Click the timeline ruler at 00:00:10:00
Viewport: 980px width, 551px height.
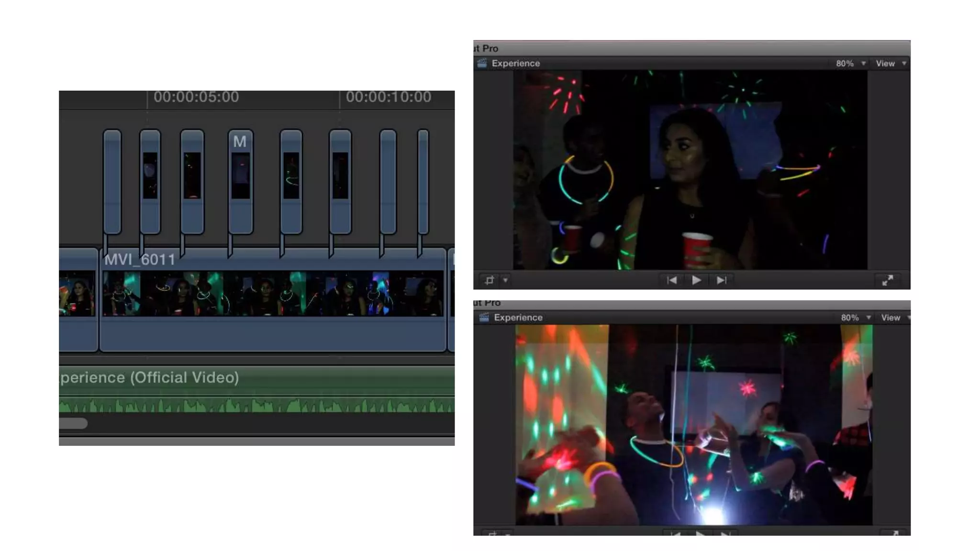388,97
